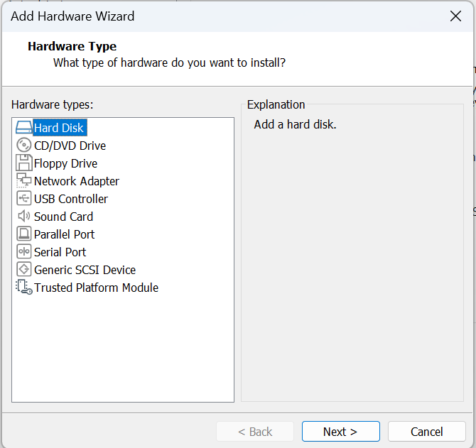Click the Network Adapter icon
Image resolution: width=476 pixels, height=448 pixels.
[x=23, y=181]
